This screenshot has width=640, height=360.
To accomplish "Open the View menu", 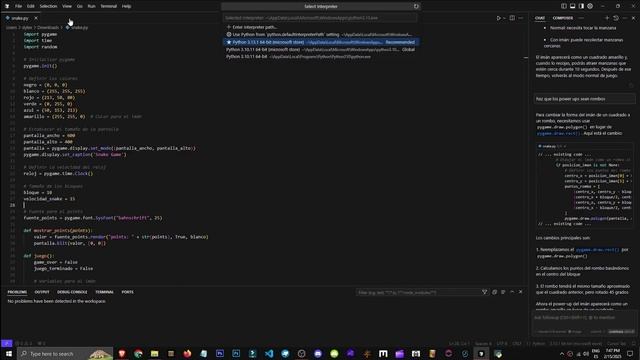I will pyautogui.click(x=67, y=6).
